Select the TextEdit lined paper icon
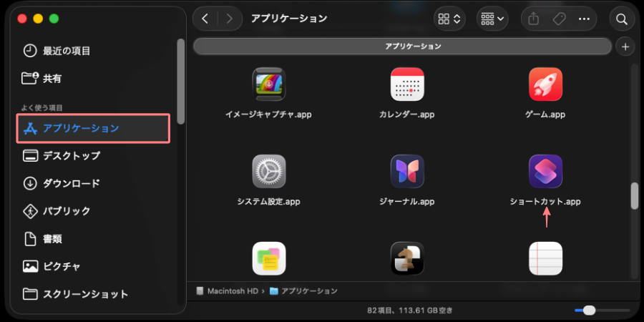 [x=545, y=258]
